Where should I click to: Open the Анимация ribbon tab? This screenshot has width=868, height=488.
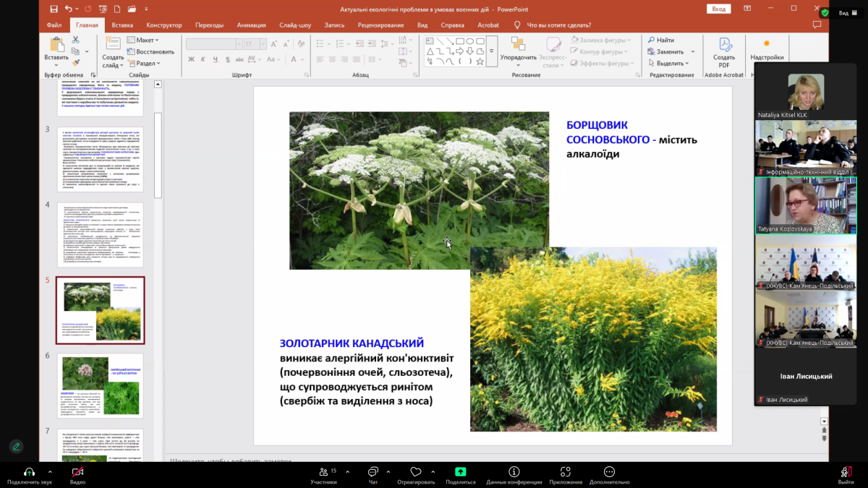(251, 25)
